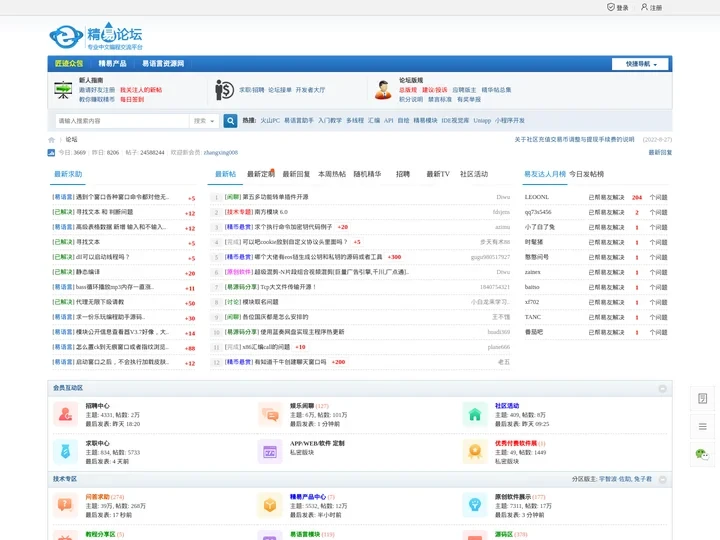Viewport: 720px width, 540px height.
Task: Click the blue search magnifier button
Action: [x=231, y=121]
